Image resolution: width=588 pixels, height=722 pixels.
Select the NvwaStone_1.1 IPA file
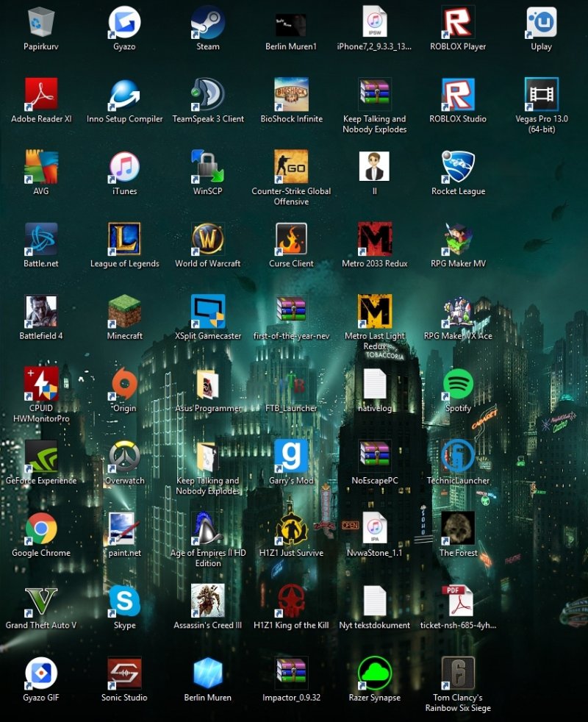tap(374, 528)
